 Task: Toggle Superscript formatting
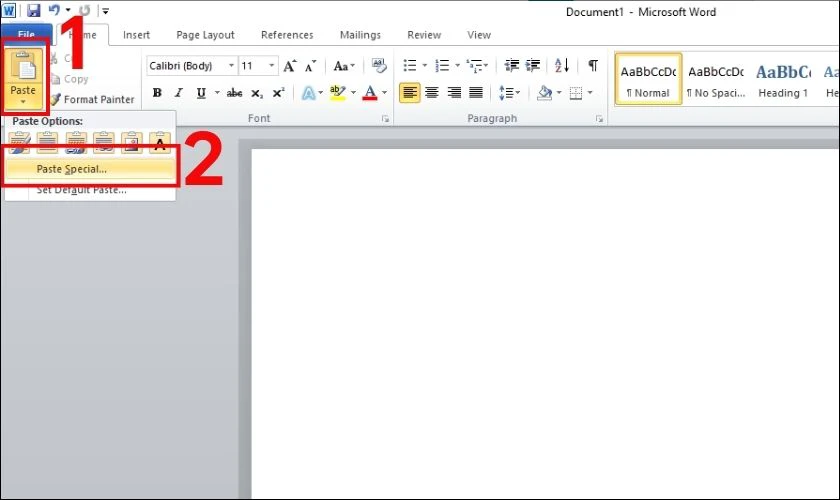point(279,93)
